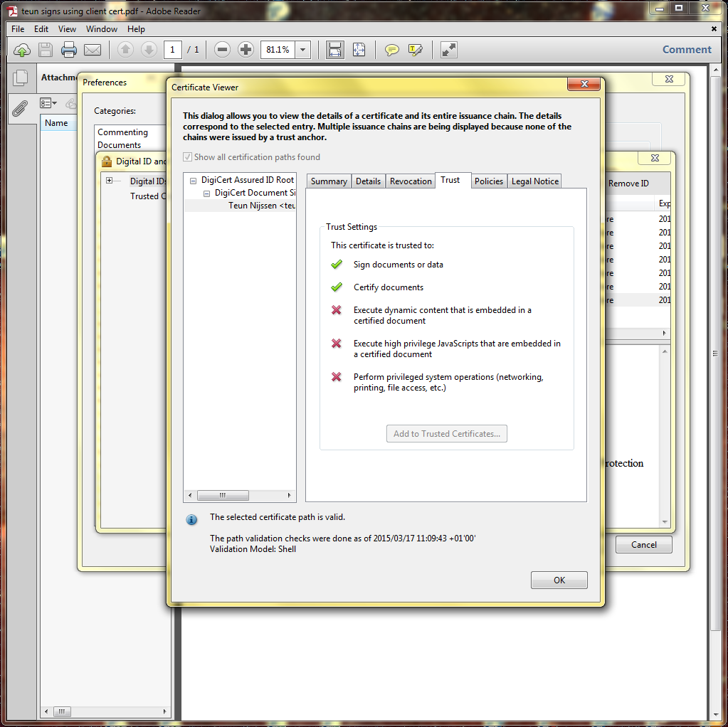The image size is (728, 727).
Task: Click the Zoom in plus icon
Action: (x=246, y=50)
